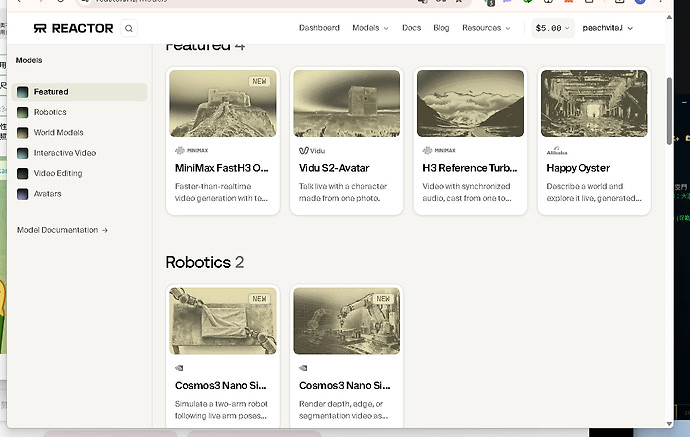690x437 pixels.
Task: Expand the Models nav dropdown
Action: (x=370, y=28)
